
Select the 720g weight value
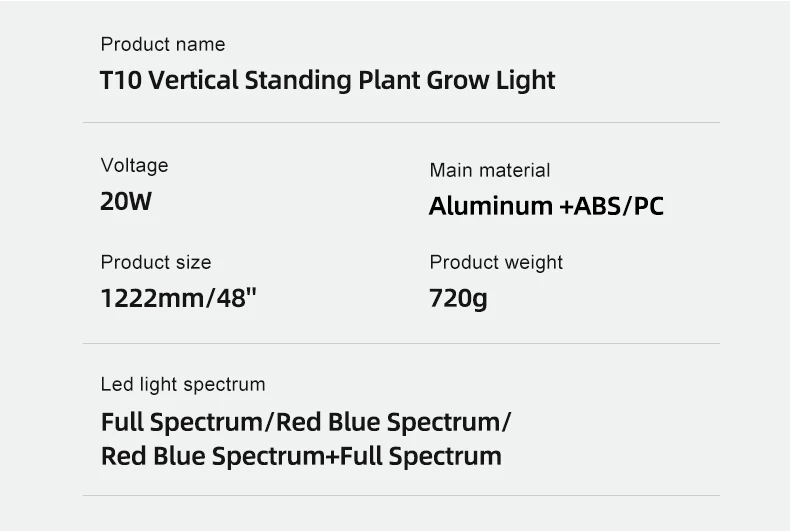[458, 299]
